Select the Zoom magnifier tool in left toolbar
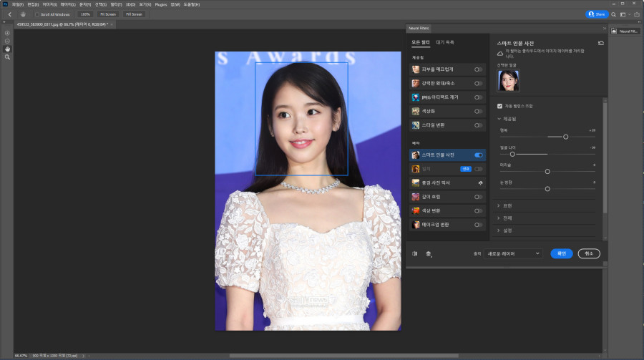 point(7,57)
